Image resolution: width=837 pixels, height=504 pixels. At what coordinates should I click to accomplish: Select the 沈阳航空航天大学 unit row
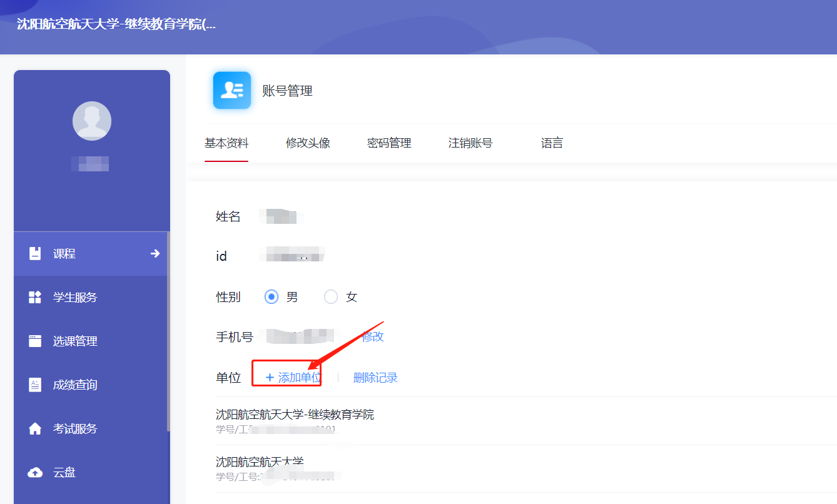pos(526,469)
